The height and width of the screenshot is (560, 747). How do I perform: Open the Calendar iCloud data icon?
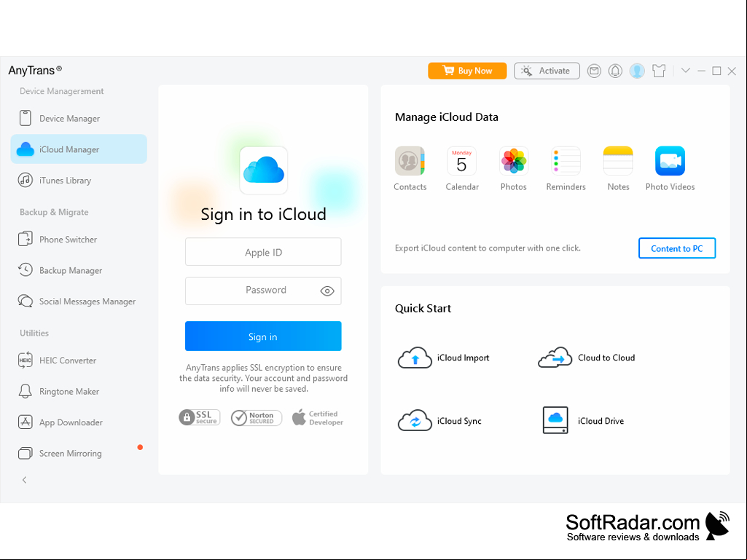tap(461, 161)
